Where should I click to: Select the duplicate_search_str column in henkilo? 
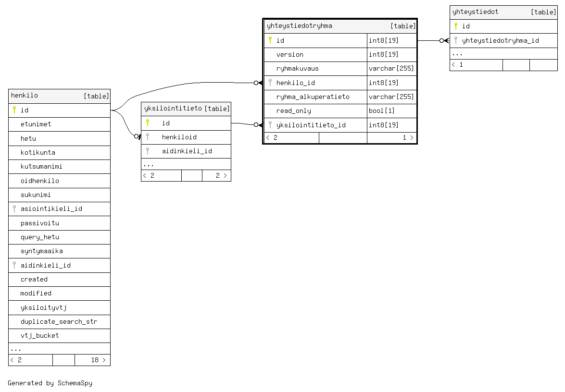pos(59,321)
